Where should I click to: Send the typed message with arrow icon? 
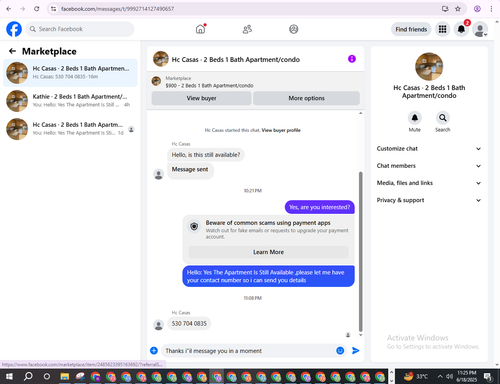356,350
